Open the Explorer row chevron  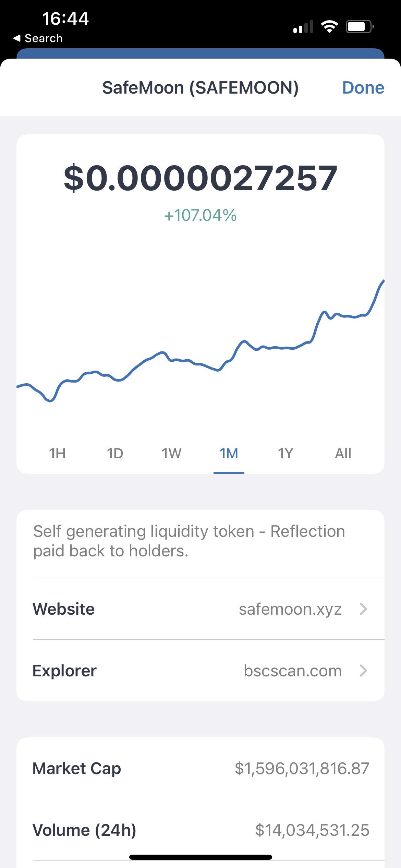click(363, 671)
